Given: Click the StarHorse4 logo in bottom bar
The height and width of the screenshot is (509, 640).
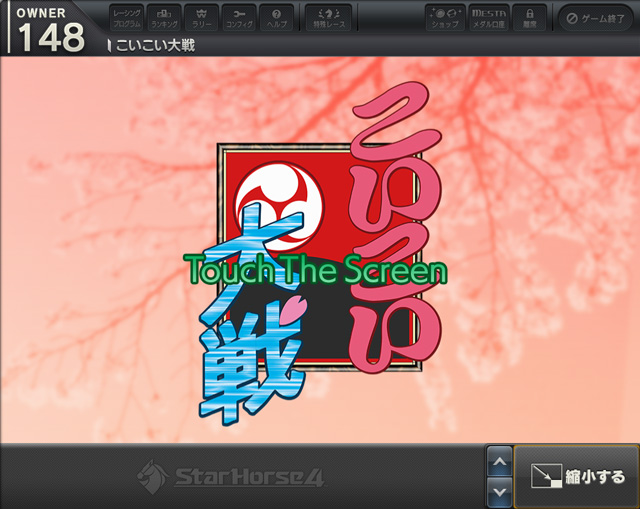Looking at the screenshot, I should coord(231,474).
